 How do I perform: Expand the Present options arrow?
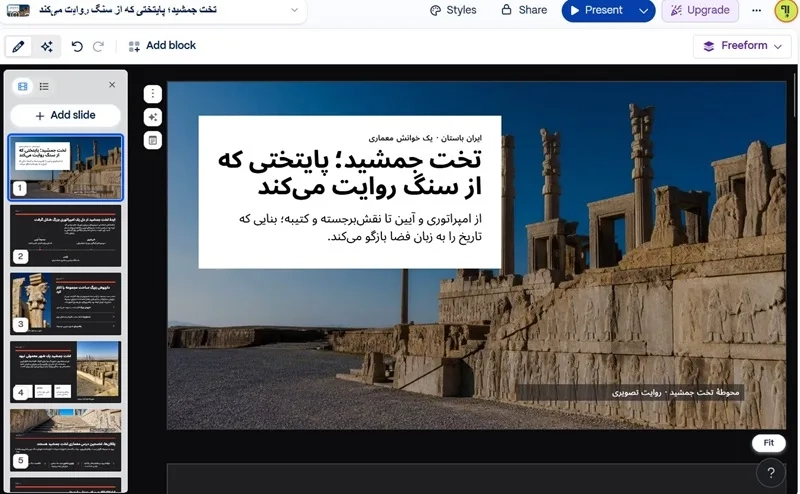(644, 10)
